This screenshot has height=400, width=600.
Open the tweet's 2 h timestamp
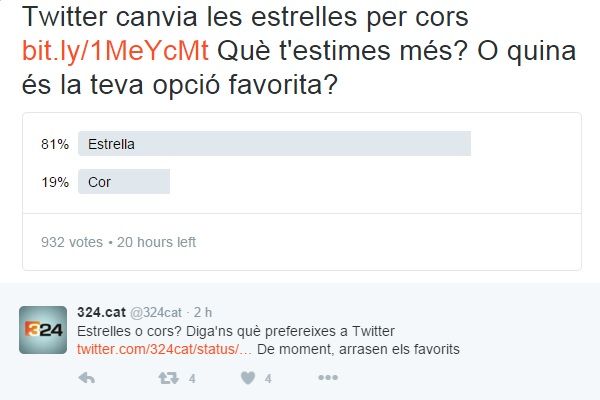tap(204, 313)
